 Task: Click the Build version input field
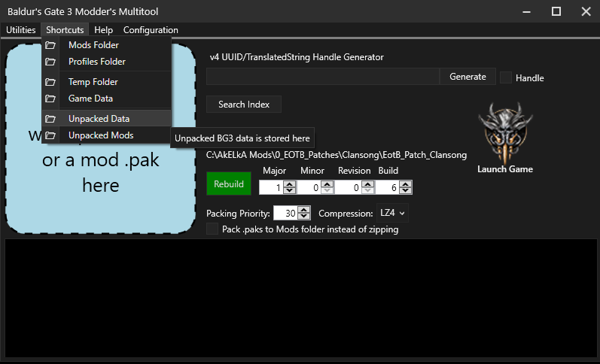click(x=387, y=188)
